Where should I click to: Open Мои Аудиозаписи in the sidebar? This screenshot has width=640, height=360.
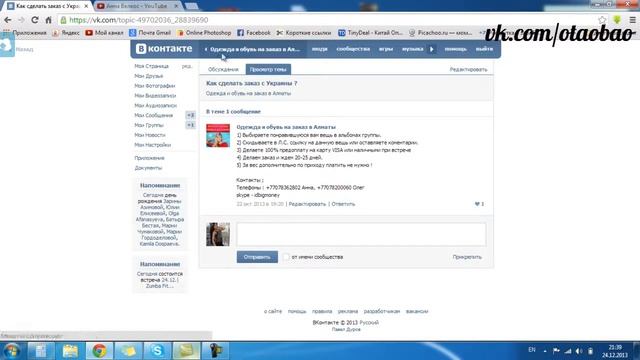coord(156,105)
